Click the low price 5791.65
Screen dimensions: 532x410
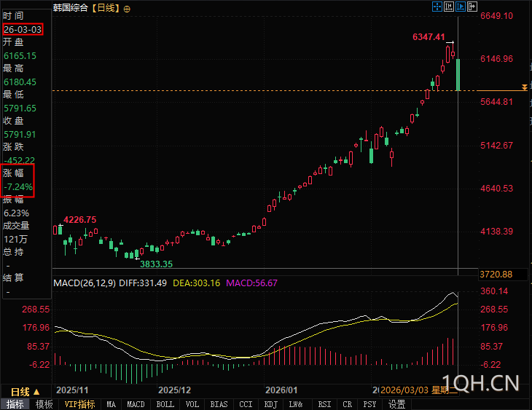[x=20, y=109]
